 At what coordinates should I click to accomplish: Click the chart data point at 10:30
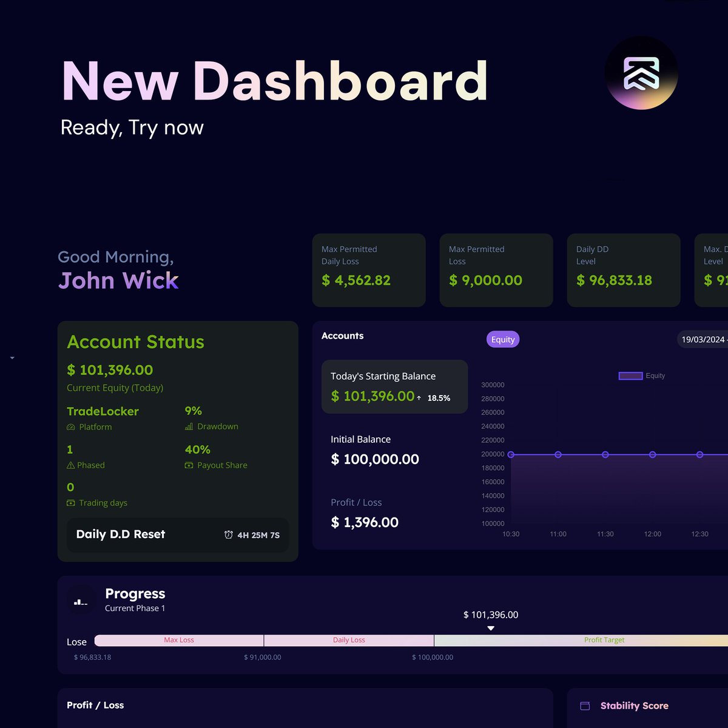click(x=511, y=454)
